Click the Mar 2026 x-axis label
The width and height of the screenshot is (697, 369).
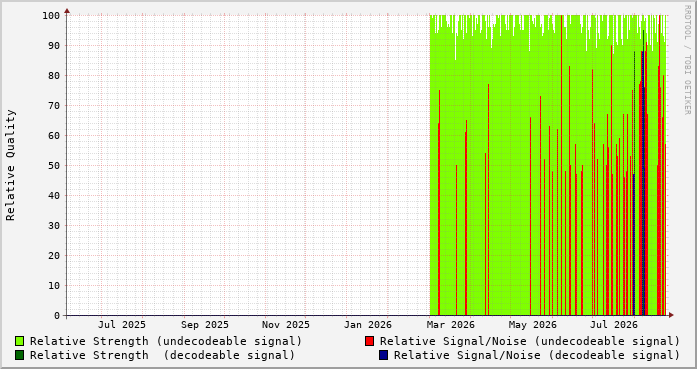451,325
